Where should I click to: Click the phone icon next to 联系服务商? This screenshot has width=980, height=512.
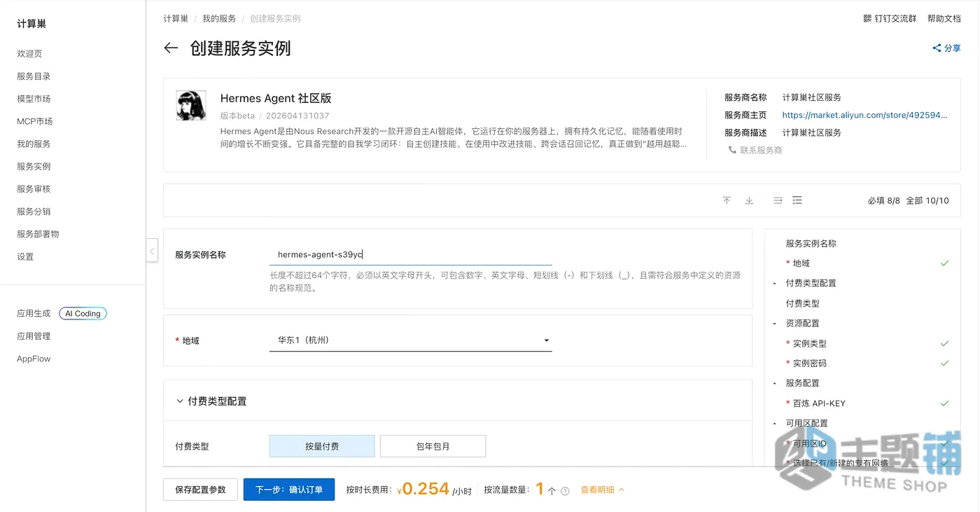(732, 150)
